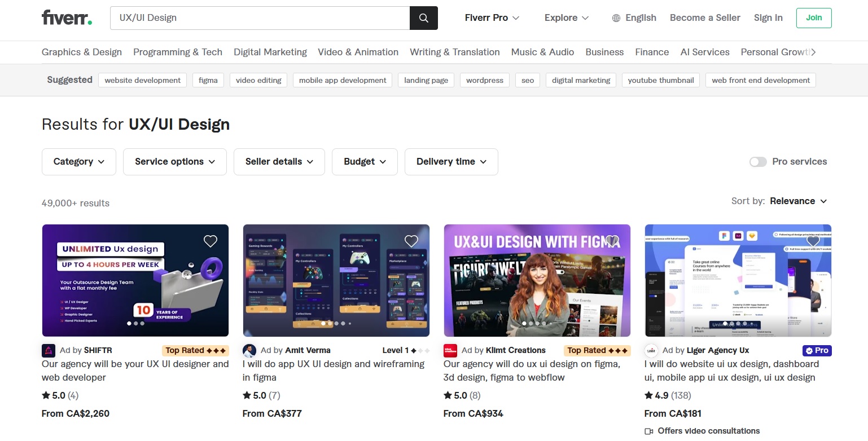Open AI Services category
Viewport: 868px width, 441px height.
pos(705,52)
